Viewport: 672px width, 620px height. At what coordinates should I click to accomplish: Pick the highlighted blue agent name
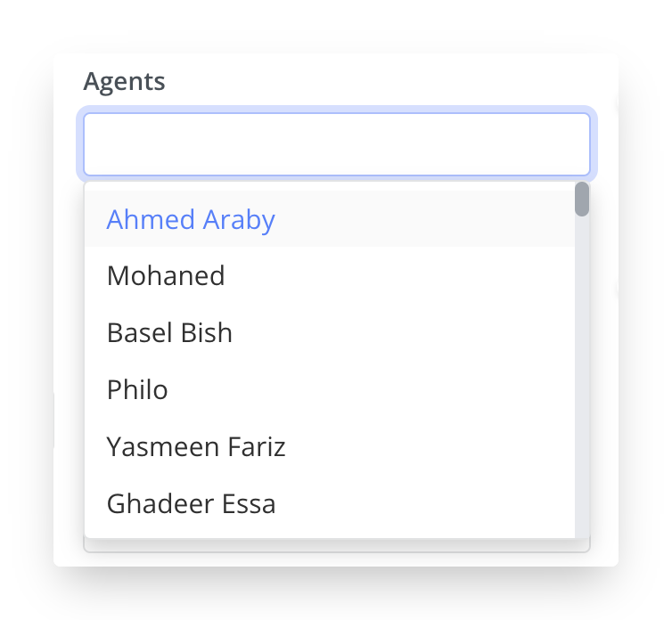tap(191, 220)
